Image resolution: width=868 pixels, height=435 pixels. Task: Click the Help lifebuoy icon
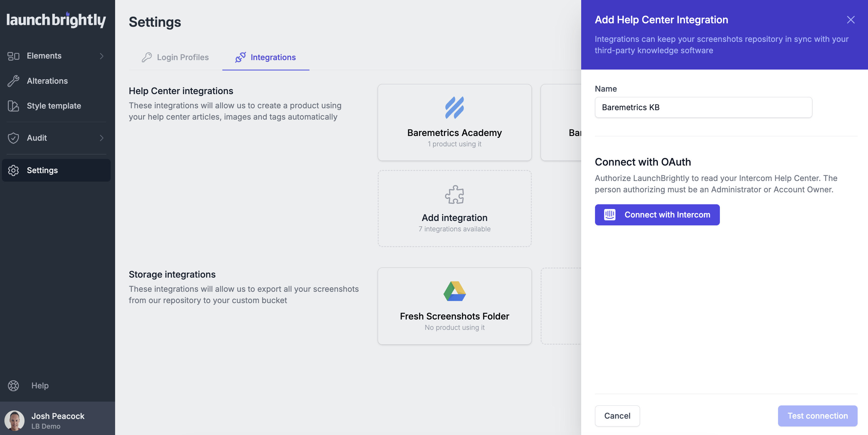pyautogui.click(x=14, y=386)
